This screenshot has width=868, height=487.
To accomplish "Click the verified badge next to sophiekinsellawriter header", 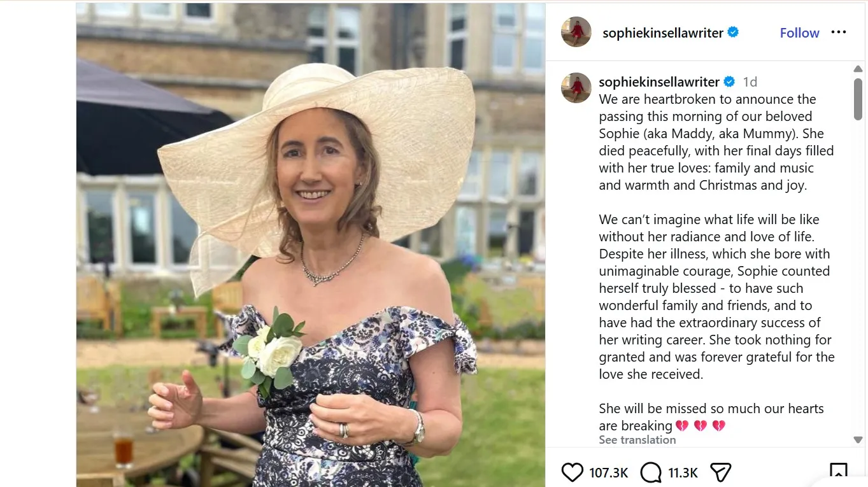I will [x=734, y=32].
